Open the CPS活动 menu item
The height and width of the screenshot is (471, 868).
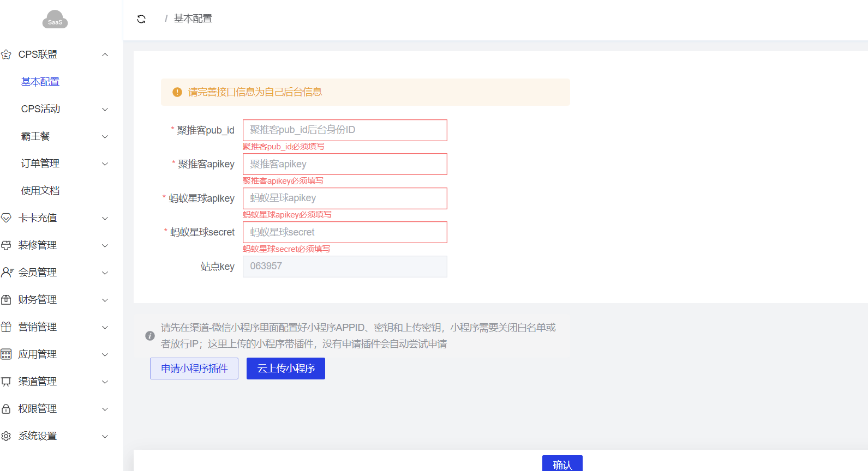coord(40,109)
